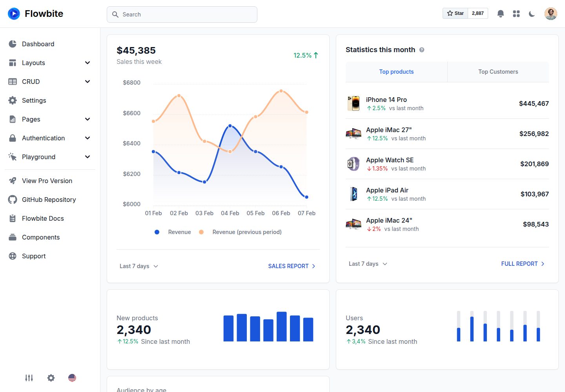
Task: Click the Apple iPad Air product thumbnail
Action: coord(354,194)
